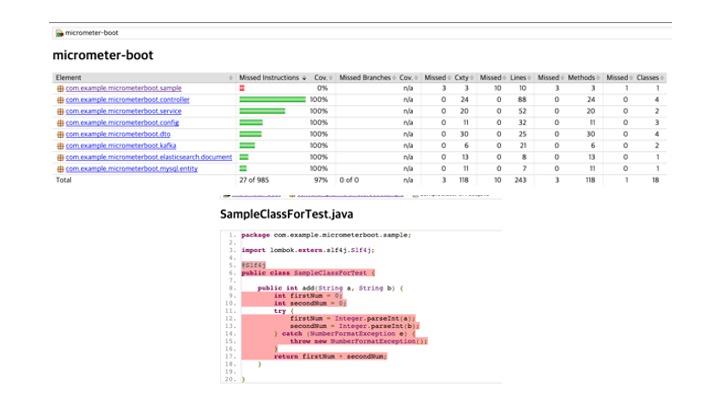Click the micrometer-boot page heading
This screenshot has width=720, height=405.
(103, 55)
